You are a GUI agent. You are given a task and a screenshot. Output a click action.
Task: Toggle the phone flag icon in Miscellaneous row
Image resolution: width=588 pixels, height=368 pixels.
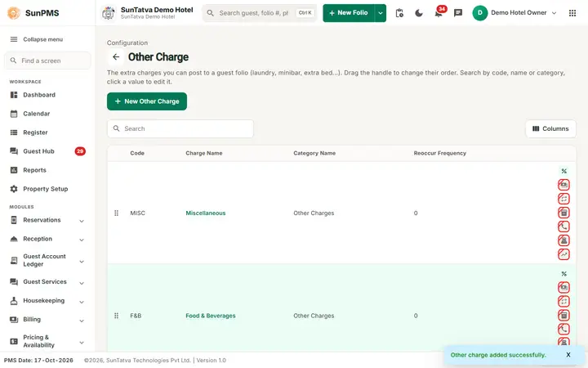pos(563,227)
